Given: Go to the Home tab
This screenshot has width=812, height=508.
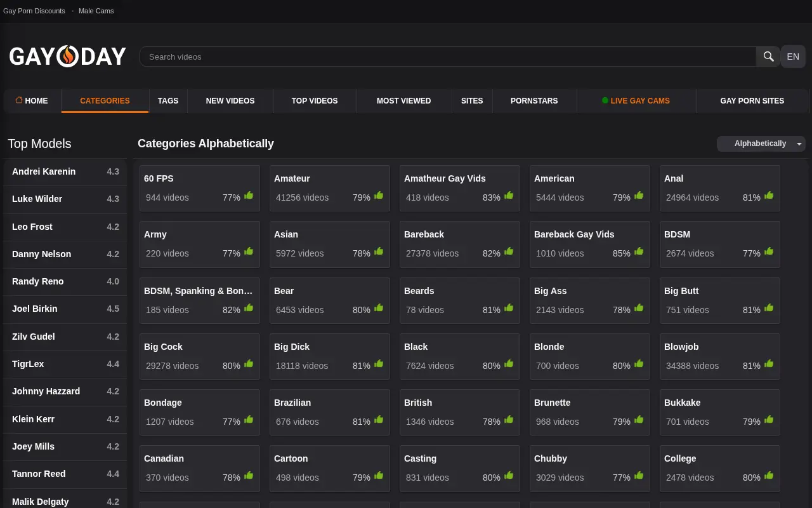Looking at the screenshot, I should 32,100.
